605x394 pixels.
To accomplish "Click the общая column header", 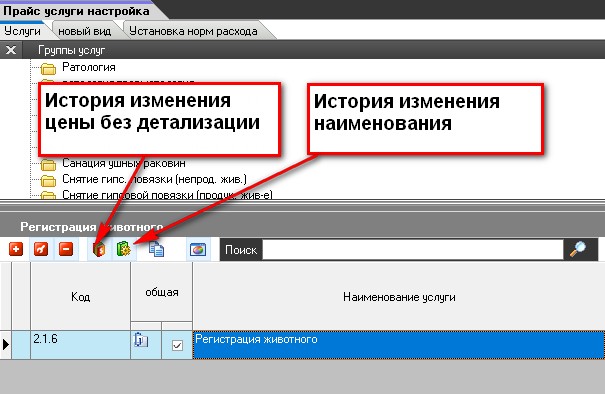I will (x=162, y=292).
